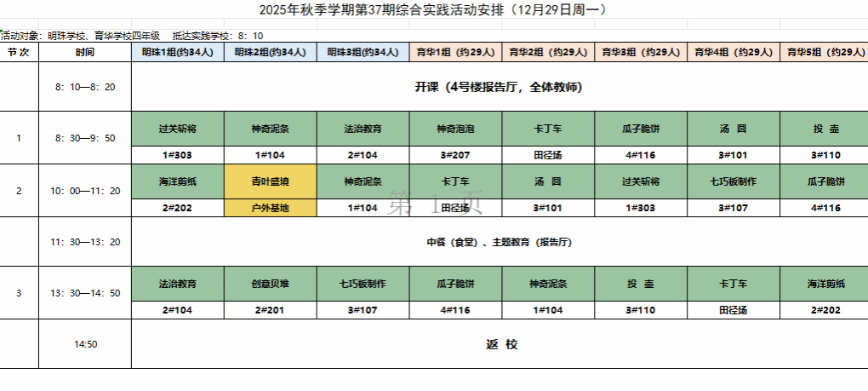Select the 8:30—9:50 time cell
Screen dimensions: 868x391
[x=85, y=138]
